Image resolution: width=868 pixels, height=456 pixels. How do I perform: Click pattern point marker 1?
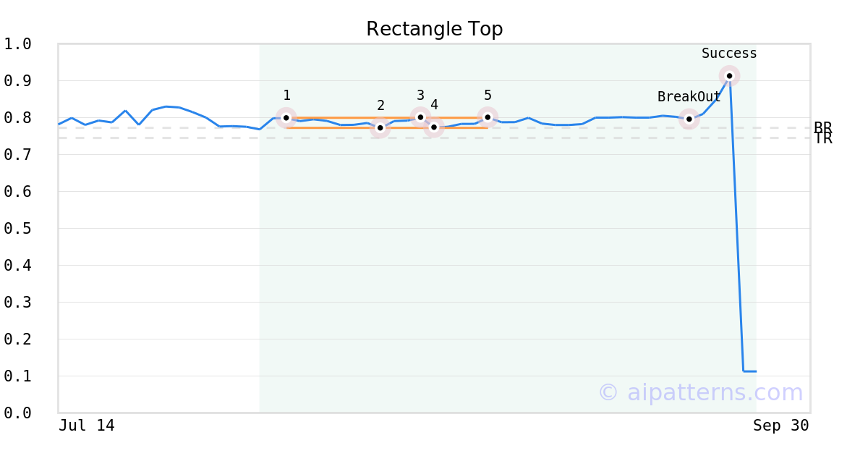(286, 117)
